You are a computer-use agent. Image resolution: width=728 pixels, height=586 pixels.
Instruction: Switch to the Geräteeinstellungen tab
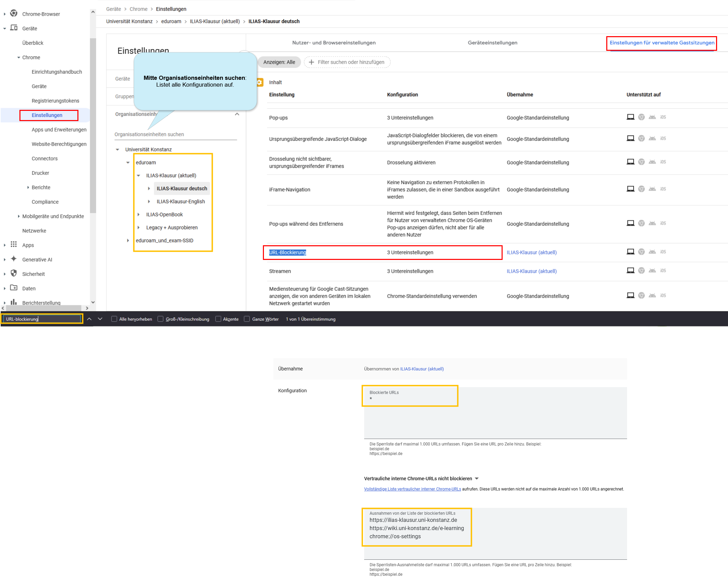pyautogui.click(x=492, y=43)
